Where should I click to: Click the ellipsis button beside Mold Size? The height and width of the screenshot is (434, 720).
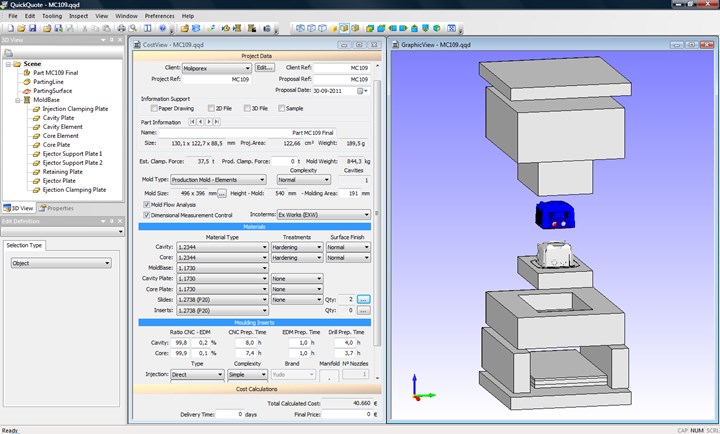(x=222, y=193)
